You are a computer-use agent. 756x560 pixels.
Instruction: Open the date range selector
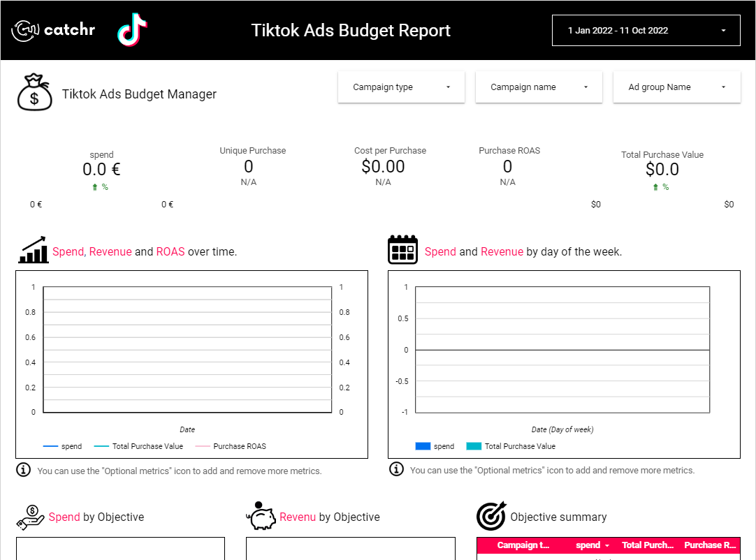tap(645, 30)
